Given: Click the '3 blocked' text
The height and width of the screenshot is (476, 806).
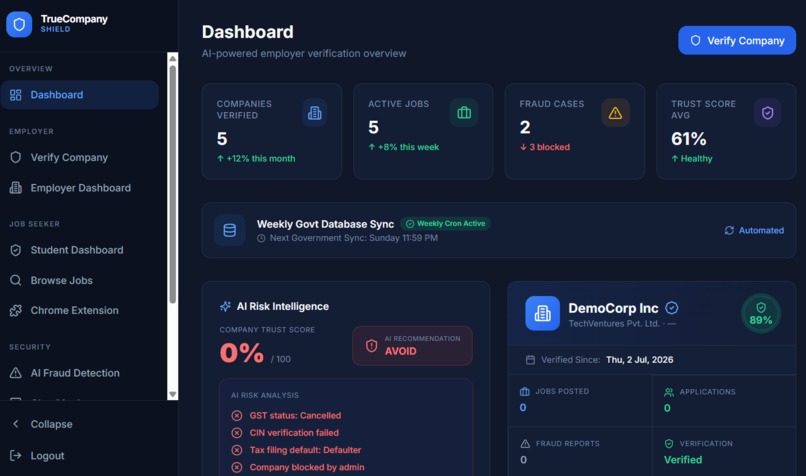Looking at the screenshot, I should tap(549, 147).
